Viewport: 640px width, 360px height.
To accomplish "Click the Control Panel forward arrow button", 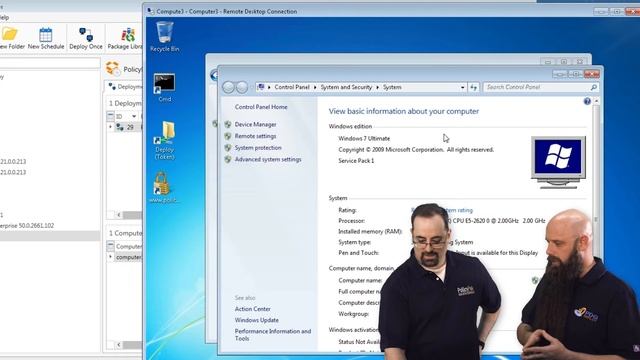I will click(242, 87).
